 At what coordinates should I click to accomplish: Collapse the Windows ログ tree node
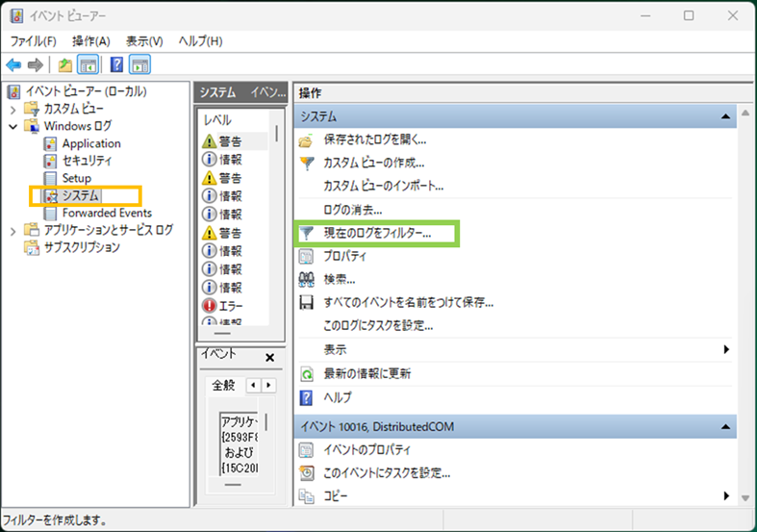click(13, 126)
